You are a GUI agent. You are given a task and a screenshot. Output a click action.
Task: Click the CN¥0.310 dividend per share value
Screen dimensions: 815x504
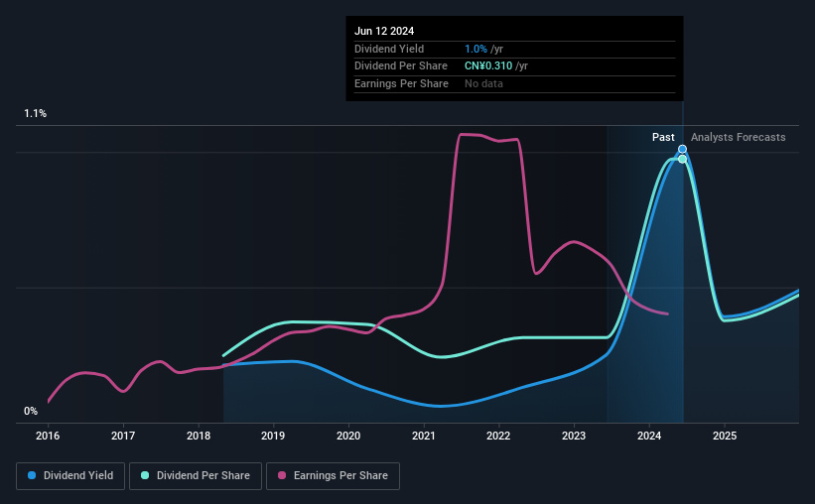[x=488, y=66]
